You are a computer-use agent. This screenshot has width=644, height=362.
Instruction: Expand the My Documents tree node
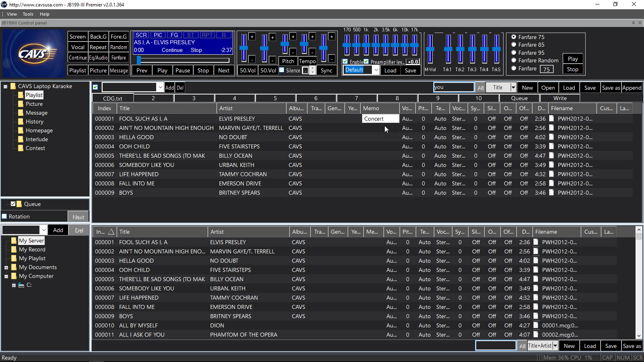(x=6, y=267)
